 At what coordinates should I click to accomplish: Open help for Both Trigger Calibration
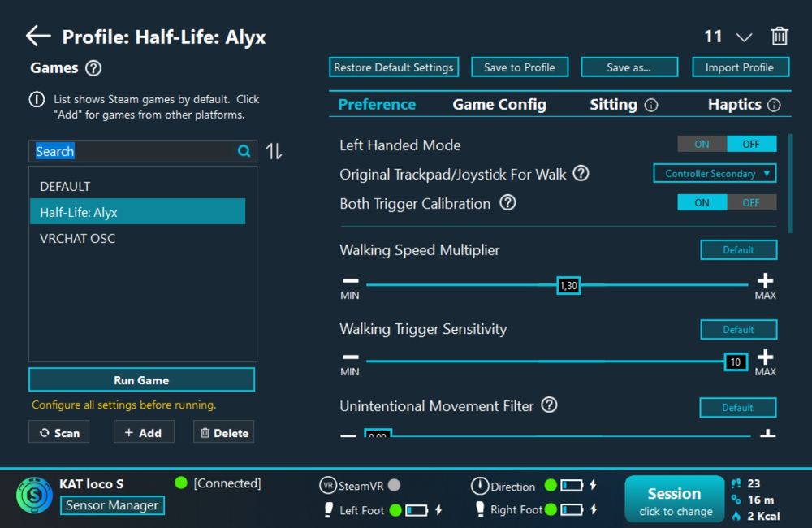click(508, 202)
